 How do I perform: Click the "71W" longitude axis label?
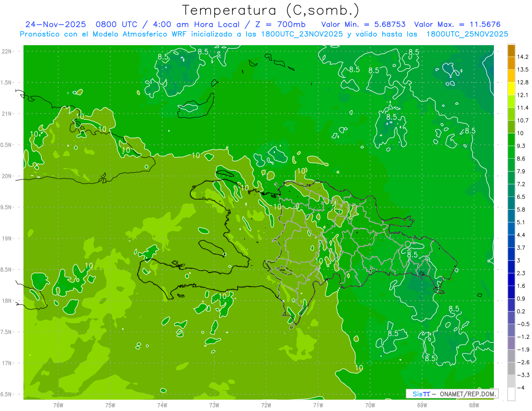(318, 405)
